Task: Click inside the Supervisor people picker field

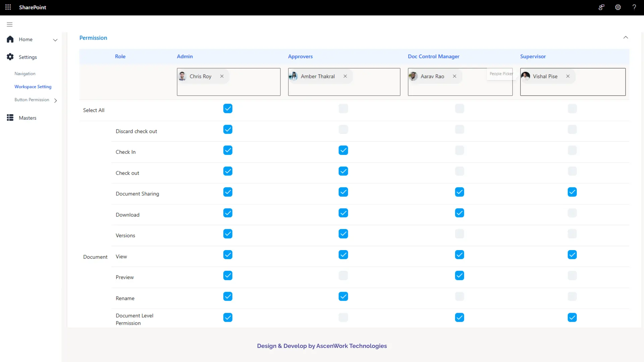Action: pos(573,82)
